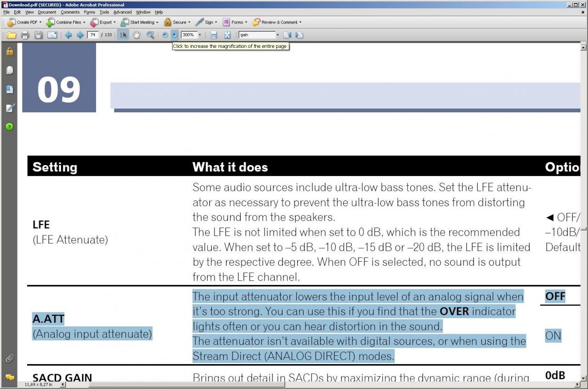The image size is (588, 389).
Task: Open the Advanced menu
Action: [122, 12]
